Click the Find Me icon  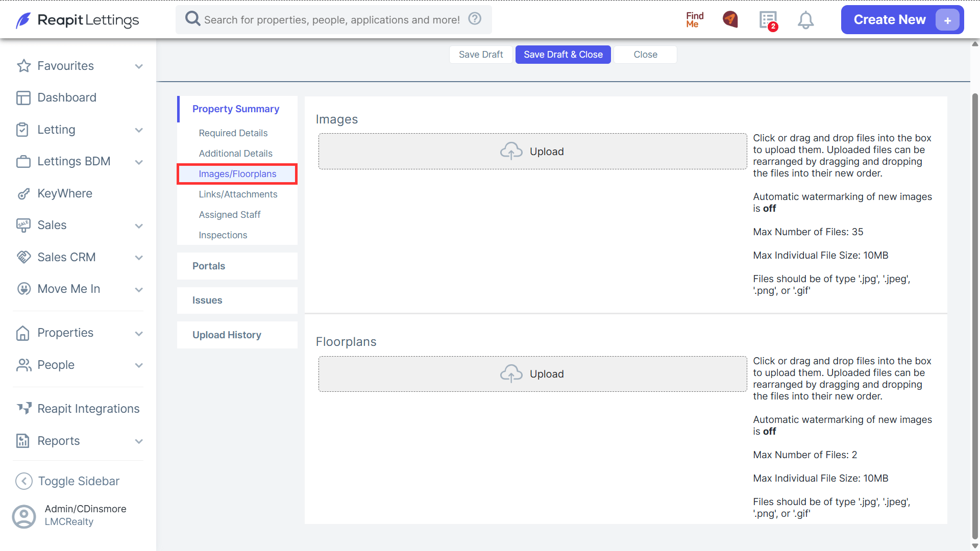pyautogui.click(x=695, y=20)
